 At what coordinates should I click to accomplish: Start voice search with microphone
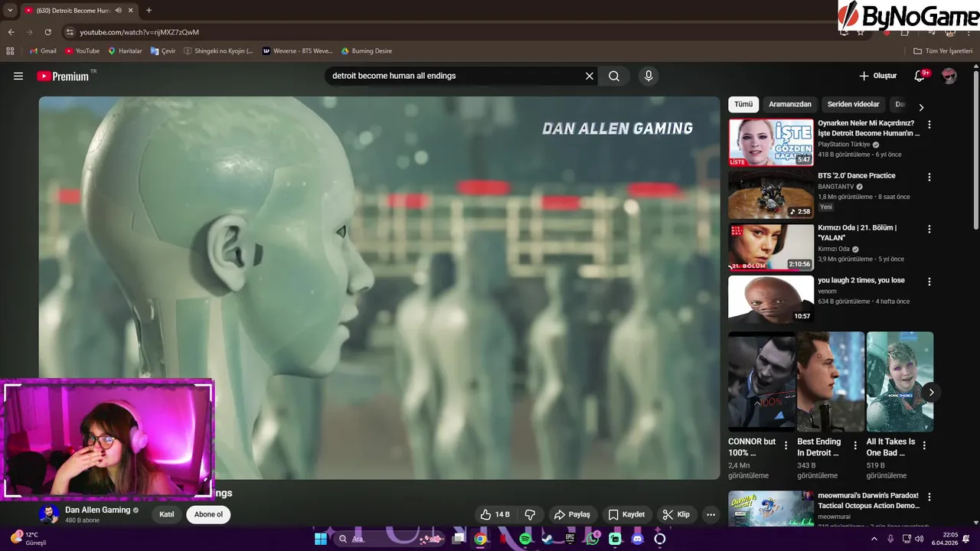pos(648,76)
